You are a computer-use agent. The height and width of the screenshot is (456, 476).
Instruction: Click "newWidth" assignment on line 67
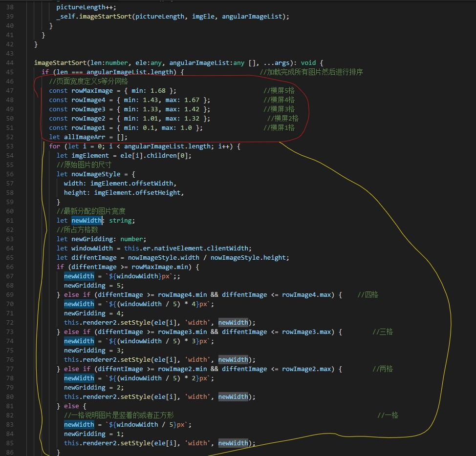click(79, 276)
